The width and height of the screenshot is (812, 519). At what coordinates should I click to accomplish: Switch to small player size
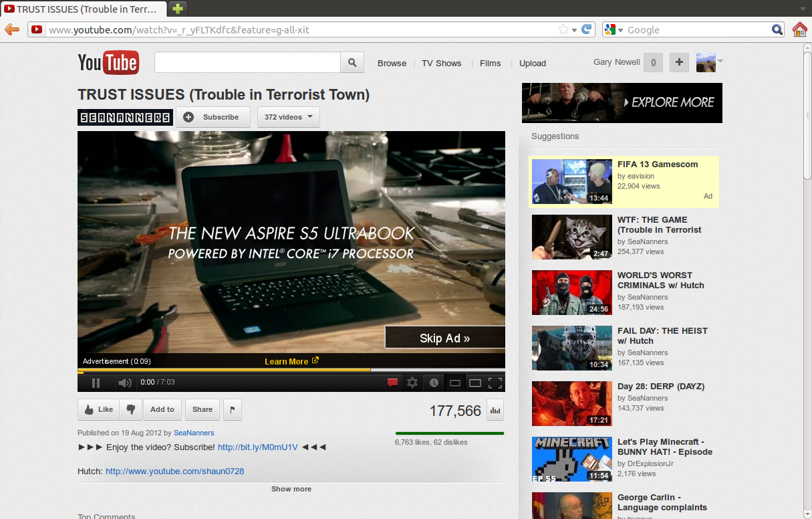[x=455, y=383]
